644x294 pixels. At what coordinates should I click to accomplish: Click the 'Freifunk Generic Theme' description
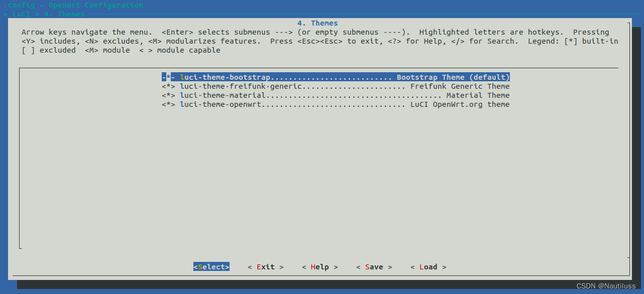click(460, 86)
